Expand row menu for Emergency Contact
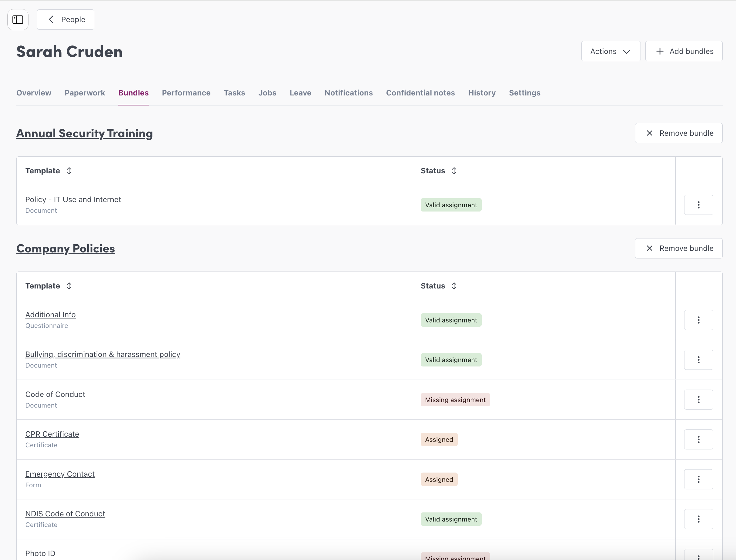Viewport: 736px width, 560px height. 698,479
